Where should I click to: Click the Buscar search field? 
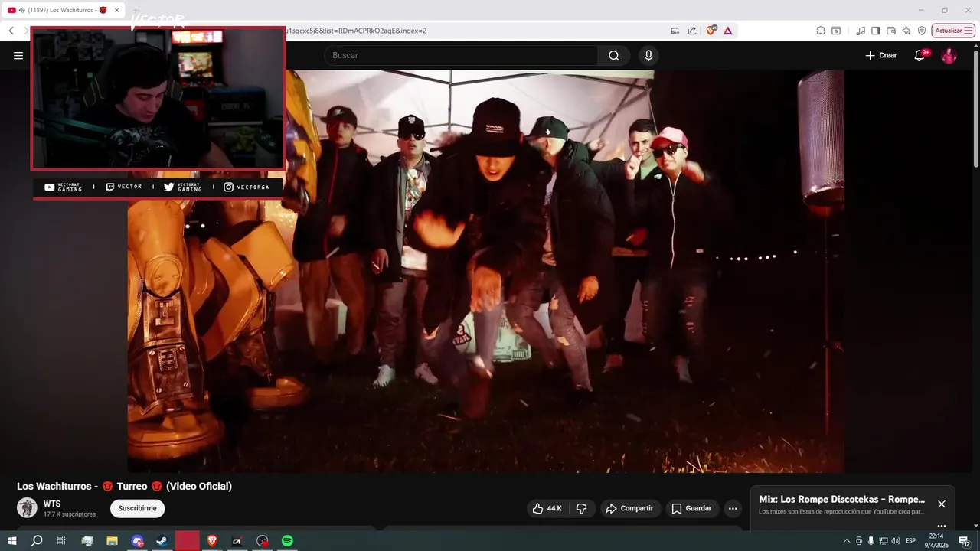point(461,55)
